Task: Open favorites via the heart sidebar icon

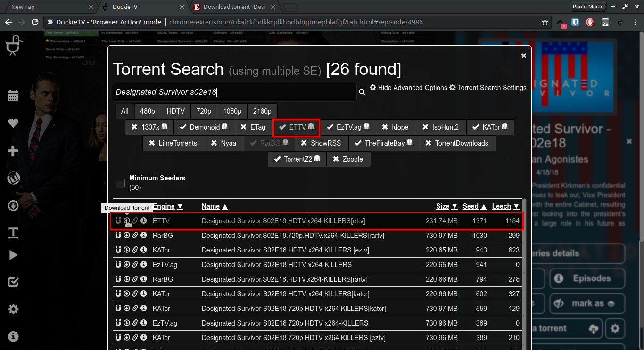Action: pyautogui.click(x=13, y=123)
